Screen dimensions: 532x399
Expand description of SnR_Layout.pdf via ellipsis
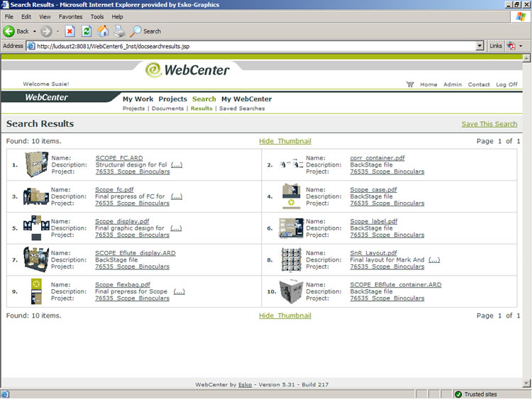[433, 259]
